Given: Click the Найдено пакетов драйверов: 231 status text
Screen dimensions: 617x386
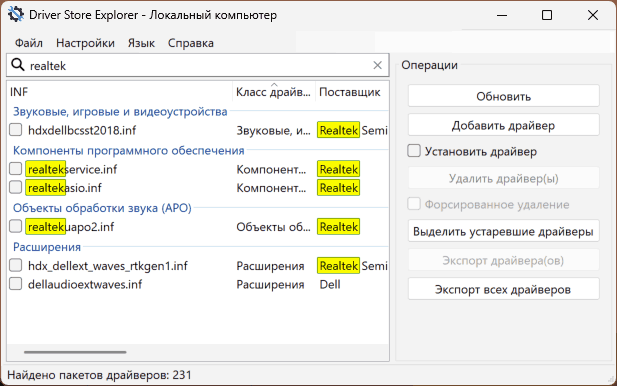Looking at the screenshot, I should tap(99, 375).
